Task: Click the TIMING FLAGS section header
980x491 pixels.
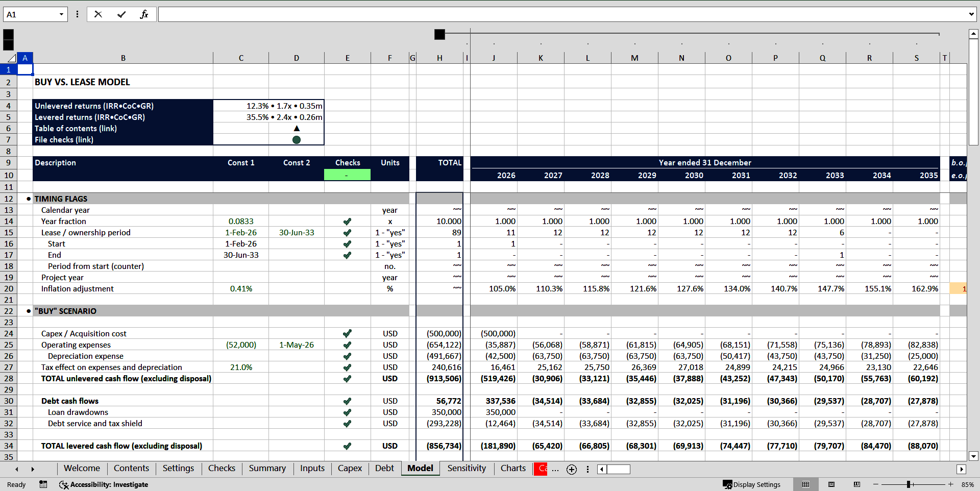Action: tap(61, 199)
